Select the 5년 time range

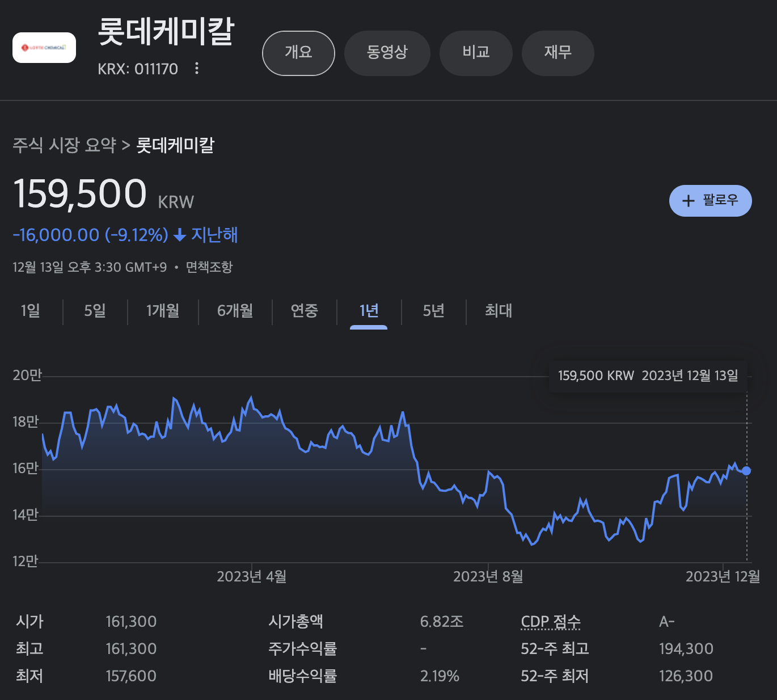pyautogui.click(x=434, y=311)
